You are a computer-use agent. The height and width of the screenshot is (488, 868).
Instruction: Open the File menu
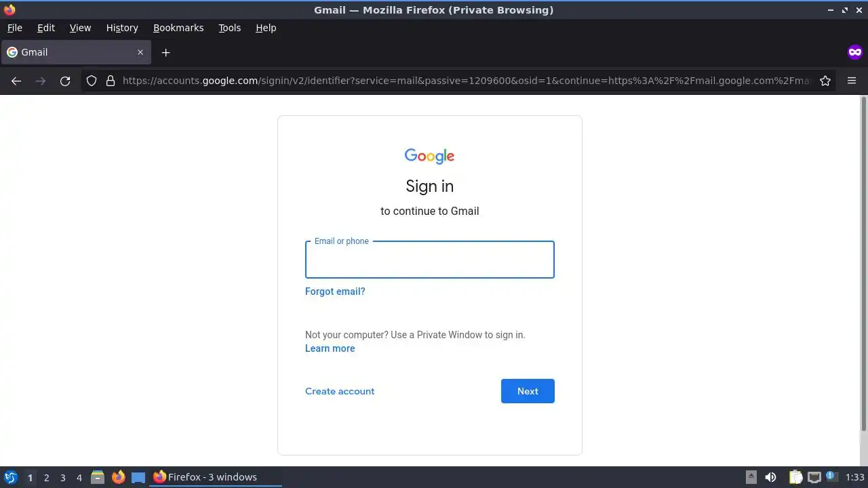(14, 28)
